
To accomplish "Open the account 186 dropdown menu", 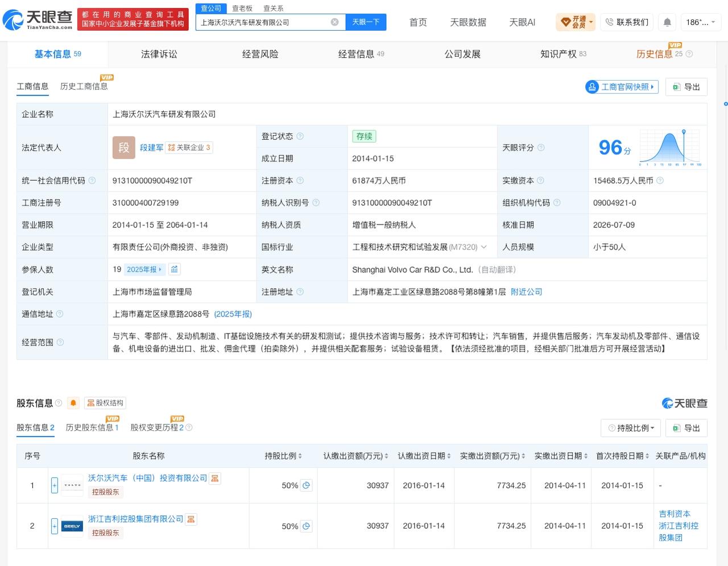I will tap(701, 22).
